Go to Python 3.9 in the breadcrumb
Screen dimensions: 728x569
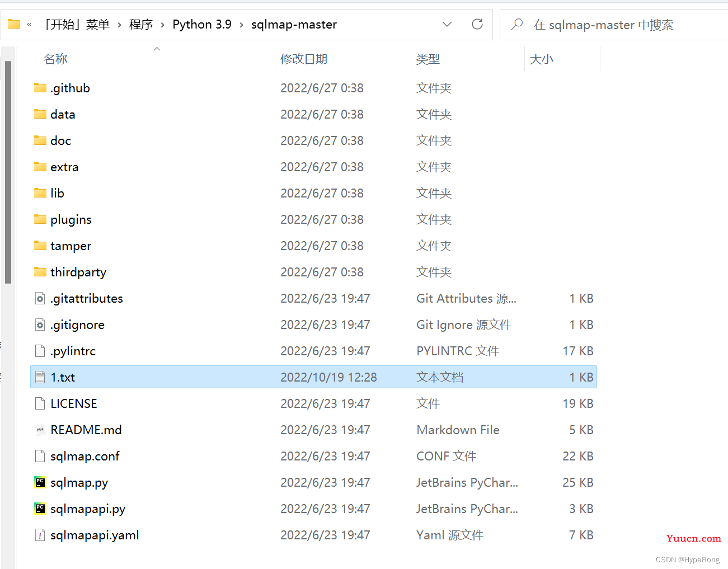click(202, 25)
